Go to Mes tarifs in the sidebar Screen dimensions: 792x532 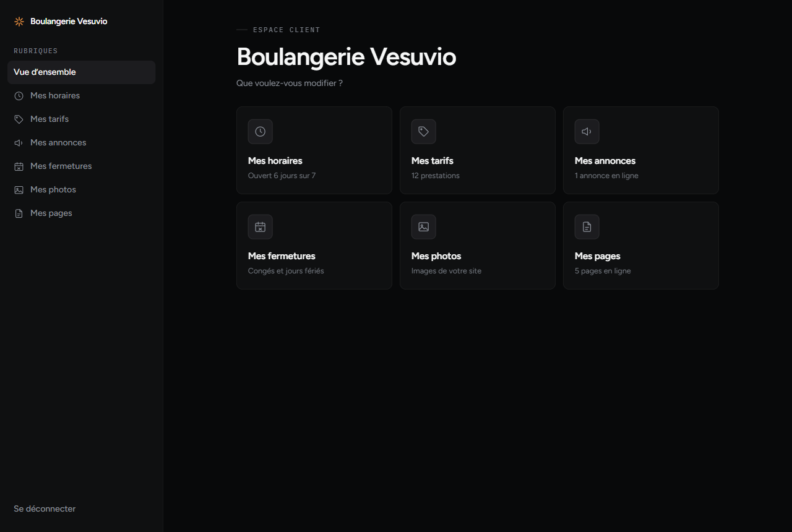pyautogui.click(x=81, y=119)
